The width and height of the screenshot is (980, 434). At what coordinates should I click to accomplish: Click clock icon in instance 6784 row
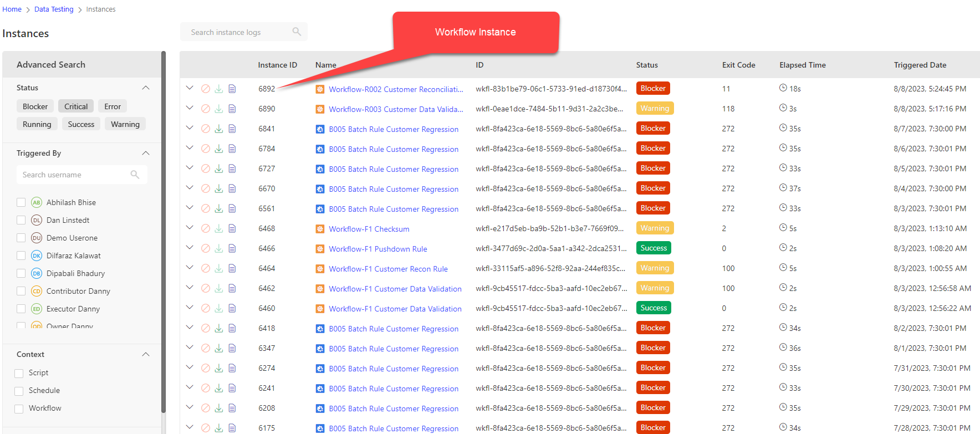[x=783, y=148]
